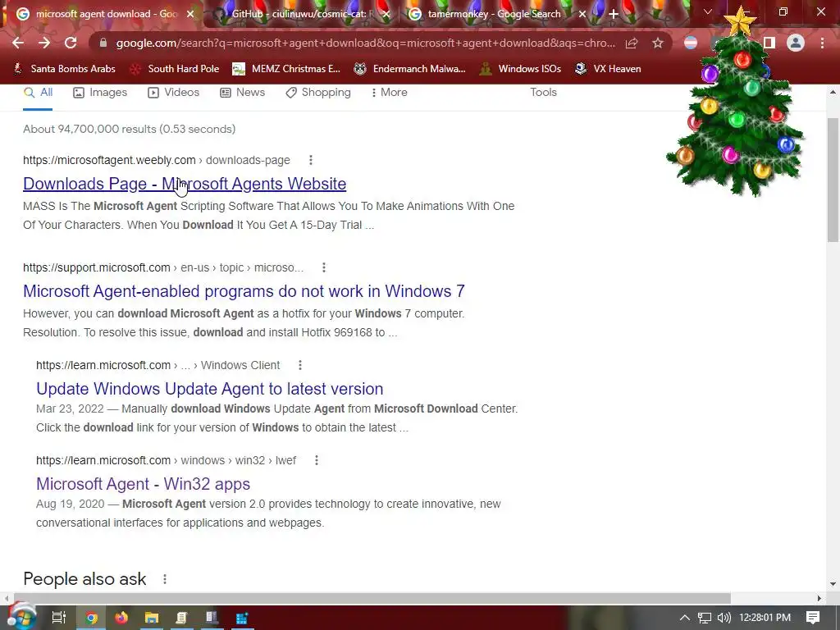Open the server cabinet taskbar app

point(212,618)
